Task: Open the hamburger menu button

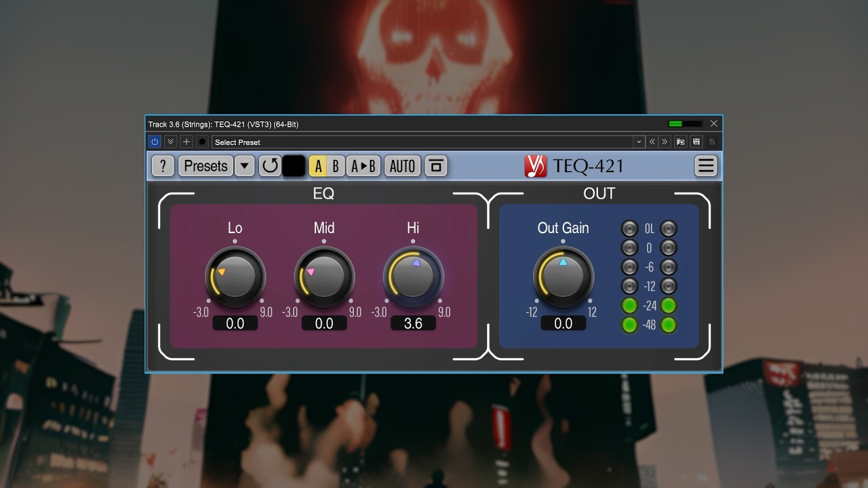Action: pos(706,166)
